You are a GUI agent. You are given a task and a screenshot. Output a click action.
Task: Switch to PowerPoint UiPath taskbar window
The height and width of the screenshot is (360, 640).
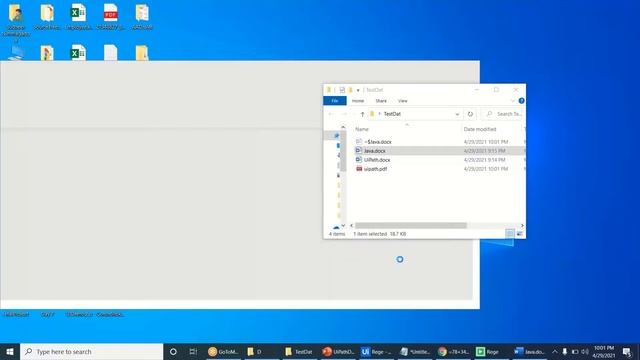point(338,351)
